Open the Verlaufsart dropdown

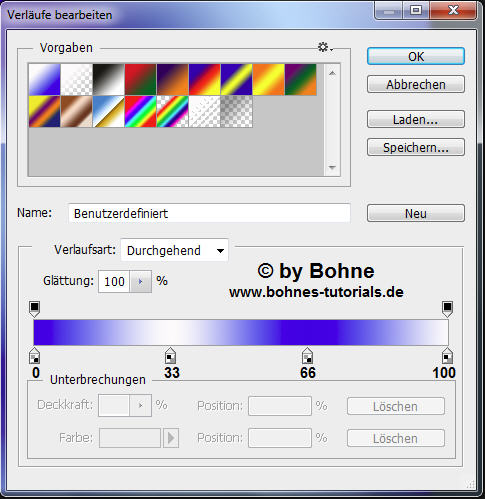pyautogui.click(x=174, y=250)
